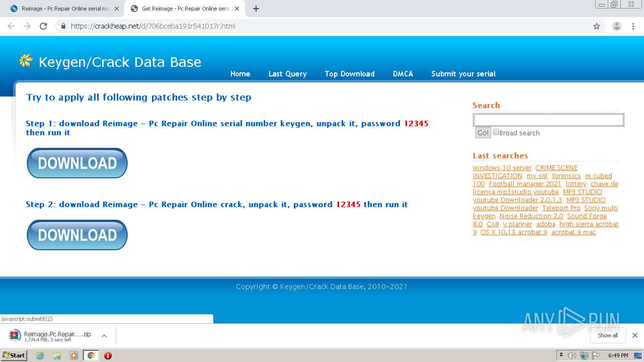Open the adoba search link

click(x=546, y=224)
